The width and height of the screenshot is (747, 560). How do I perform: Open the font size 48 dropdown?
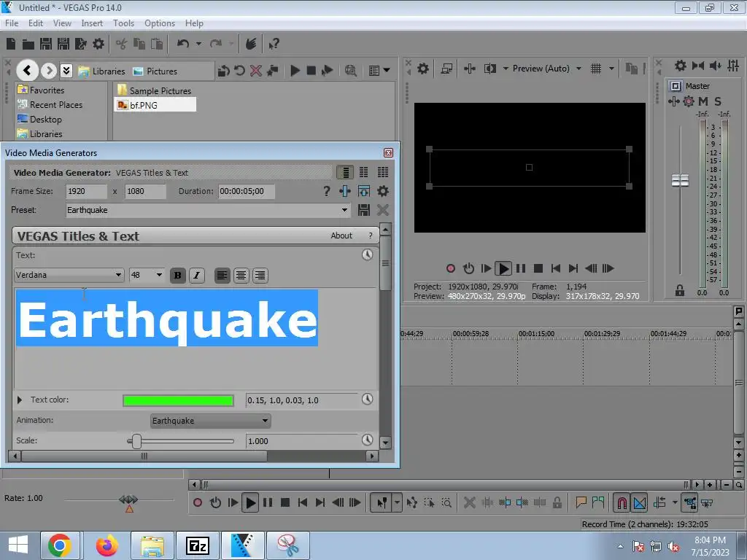pos(159,275)
